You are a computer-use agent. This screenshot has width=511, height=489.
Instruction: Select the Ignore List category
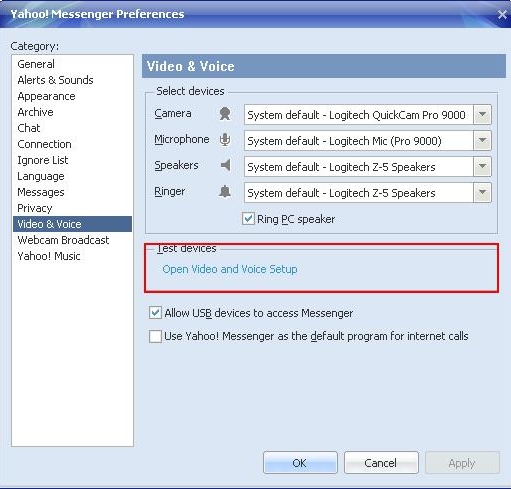pyautogui.click(x=43, y=160)
